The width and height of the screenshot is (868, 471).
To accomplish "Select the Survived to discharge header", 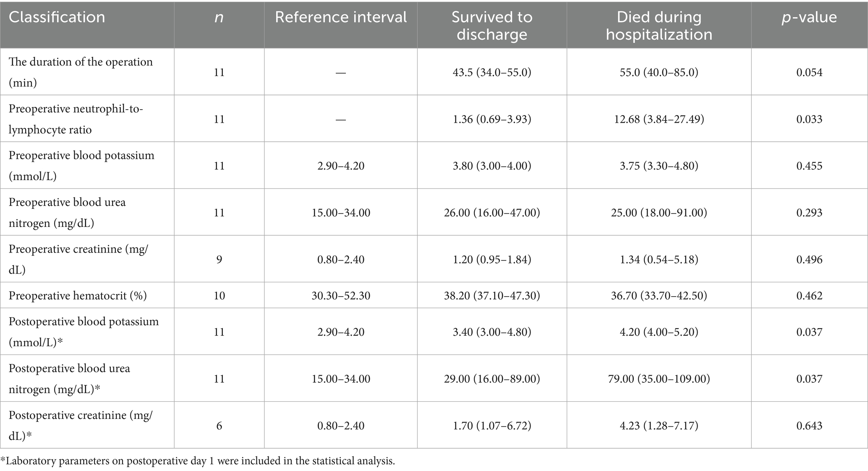I will point(492,26).
